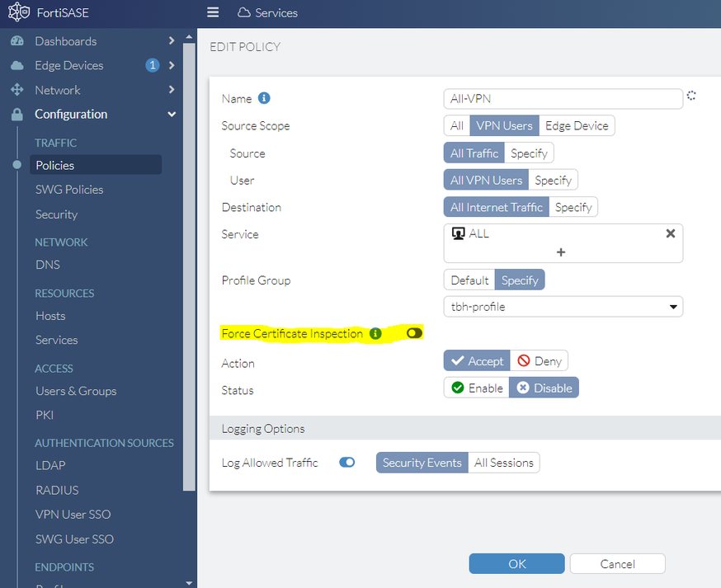Select All Sessions logging option
The height and width of the screenshot is (588, 721).
[x=504, y=463]
